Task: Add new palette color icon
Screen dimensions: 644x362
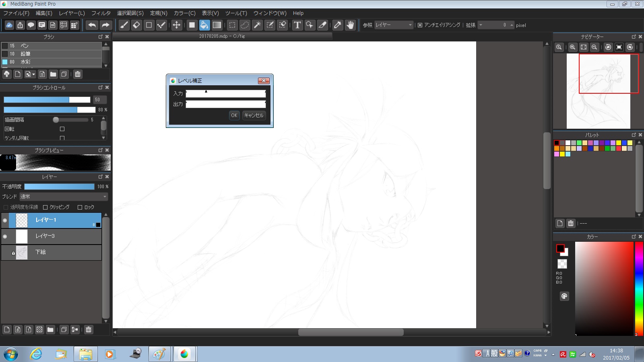Action: click(560, 223)
